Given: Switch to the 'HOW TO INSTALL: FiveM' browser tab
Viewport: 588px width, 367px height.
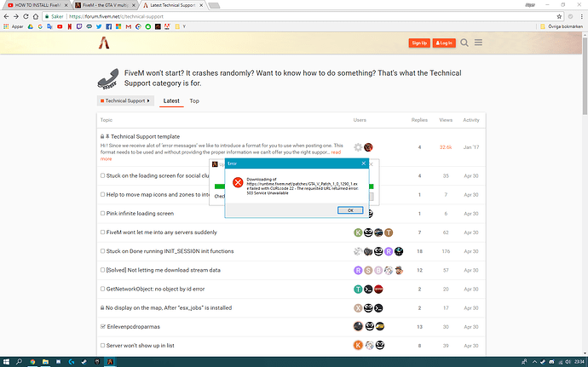Looking at the screenshot, I should pyautogui.click(x=37, y=5).
